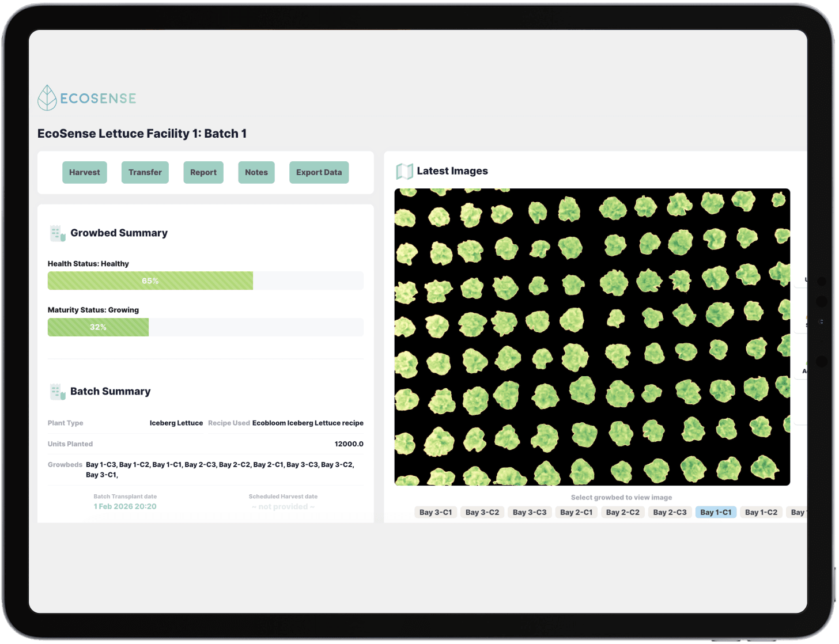This screenshot has height=644, width=839.
Task: Click the Growbed Summary clipboard icon
Action: pos(58,233)
